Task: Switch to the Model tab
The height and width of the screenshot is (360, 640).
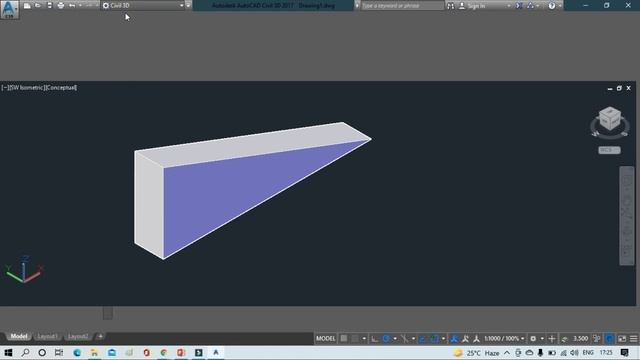Action: click(18, 336)
